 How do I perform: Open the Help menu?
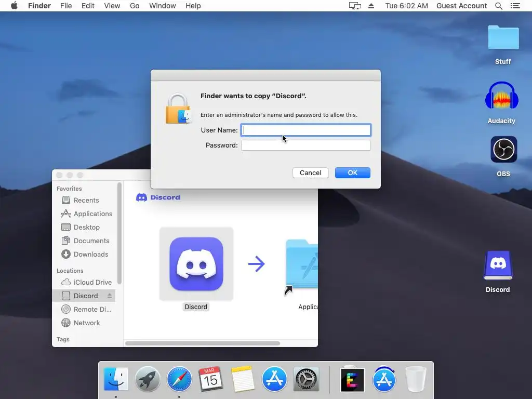193,6
